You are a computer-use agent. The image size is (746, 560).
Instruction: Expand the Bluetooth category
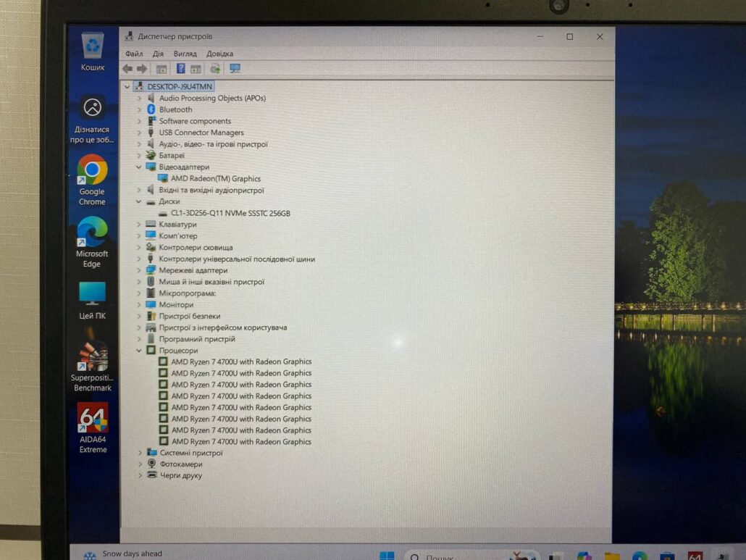coord(139,110)
